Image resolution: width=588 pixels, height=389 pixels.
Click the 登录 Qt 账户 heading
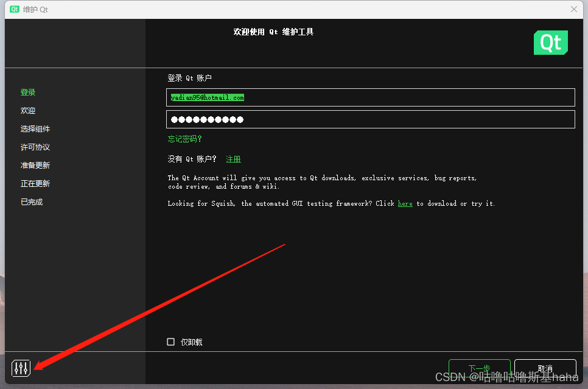(191, 77)
